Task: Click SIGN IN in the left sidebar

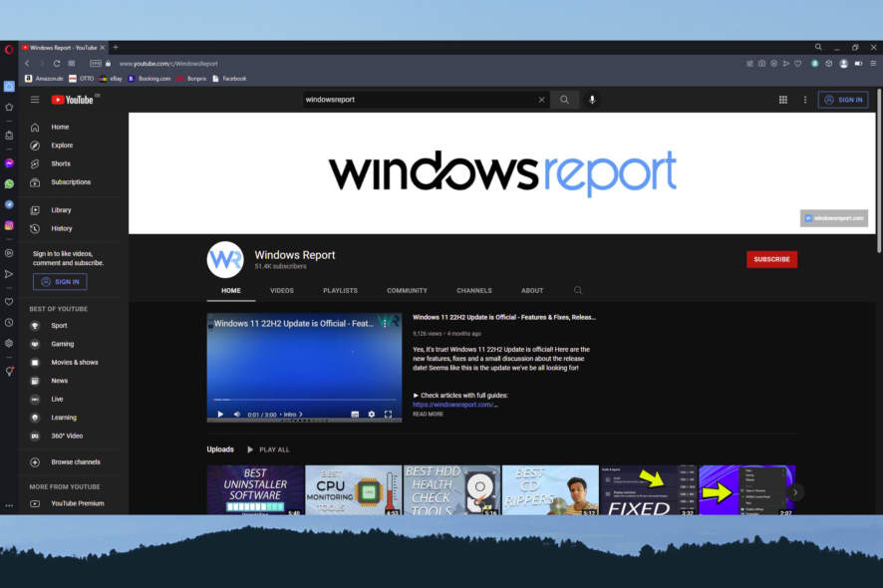Action: pyautogui.click(x=60, y=282)
